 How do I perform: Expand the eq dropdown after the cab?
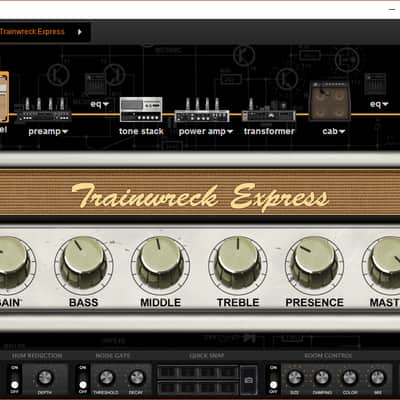(385, 104)
